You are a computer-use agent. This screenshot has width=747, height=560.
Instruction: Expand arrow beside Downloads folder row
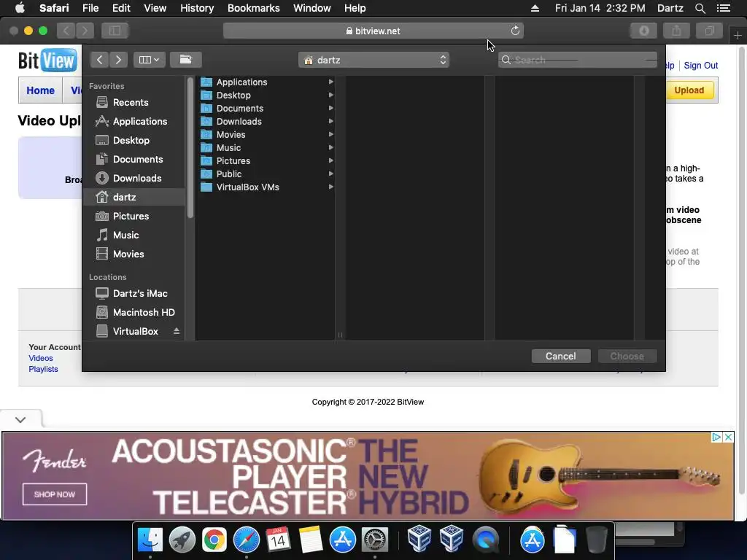click(330, 122)
